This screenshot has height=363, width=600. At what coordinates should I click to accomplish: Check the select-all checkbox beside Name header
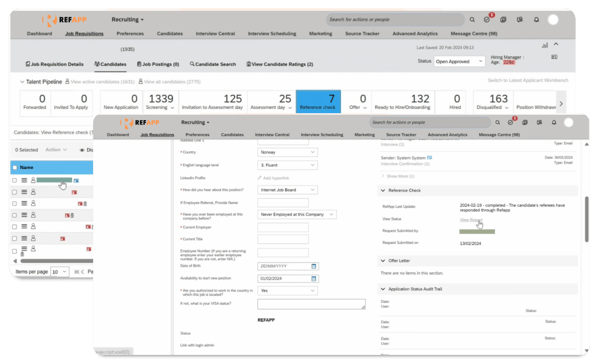click(x=15, y=168)
